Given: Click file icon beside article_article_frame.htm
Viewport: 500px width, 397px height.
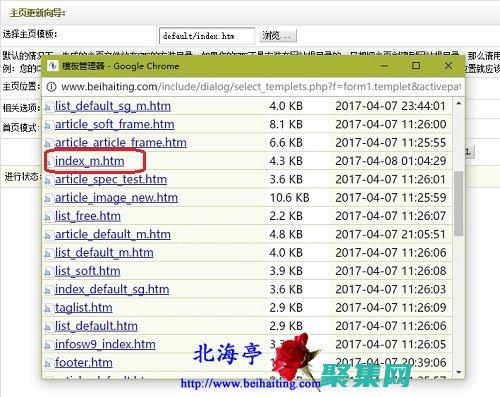Looking at the screenshot, I should click(x=49, y=143).
